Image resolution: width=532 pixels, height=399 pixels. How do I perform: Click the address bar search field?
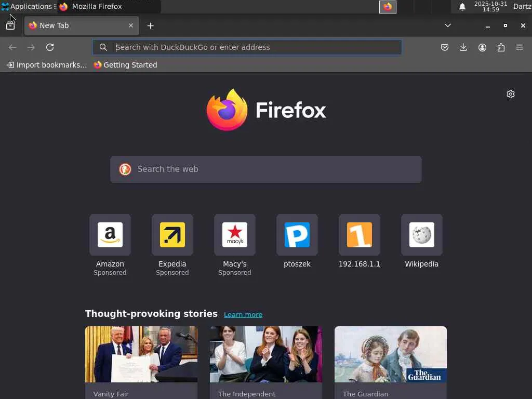(247, 47)
